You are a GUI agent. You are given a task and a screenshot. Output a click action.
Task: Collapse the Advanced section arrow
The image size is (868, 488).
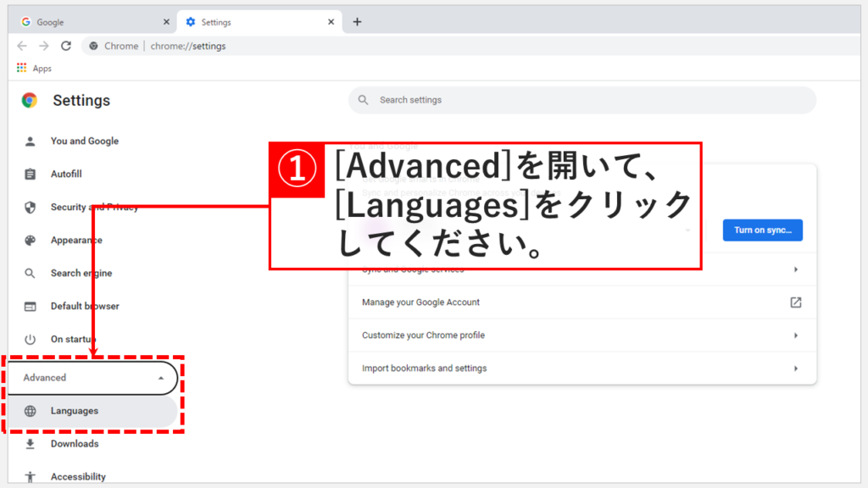(x=161, y=379)
